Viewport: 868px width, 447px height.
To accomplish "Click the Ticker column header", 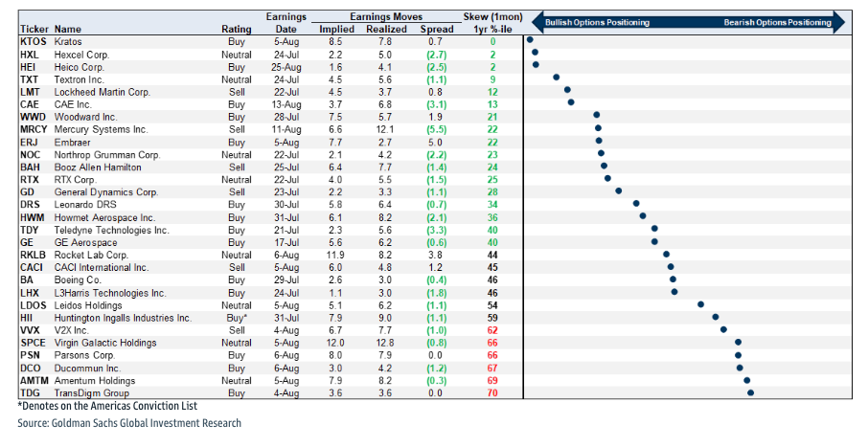I will point(33,30).
